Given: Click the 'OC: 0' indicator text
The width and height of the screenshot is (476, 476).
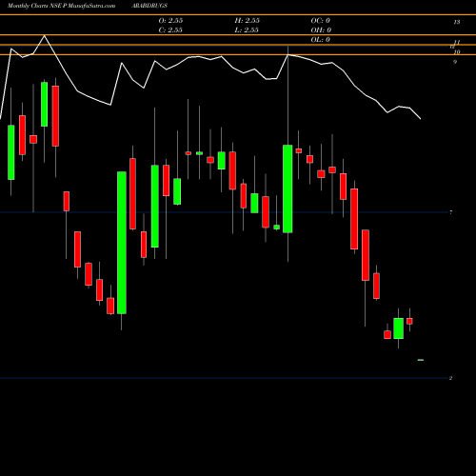Looking at the screenshot, I should (321, 21).
